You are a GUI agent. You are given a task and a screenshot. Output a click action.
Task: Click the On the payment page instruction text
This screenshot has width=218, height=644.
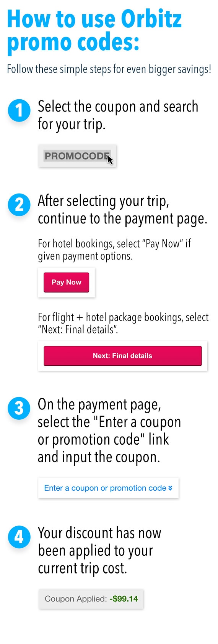click(109, 431)
